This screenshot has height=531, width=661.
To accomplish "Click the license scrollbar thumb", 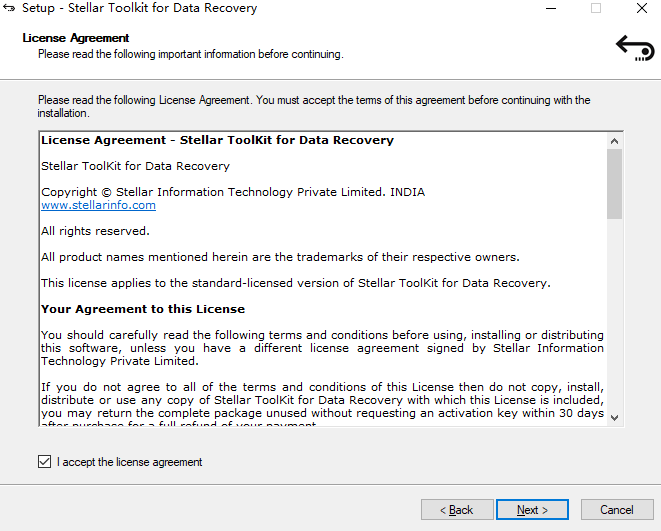I will click(614, 184).
